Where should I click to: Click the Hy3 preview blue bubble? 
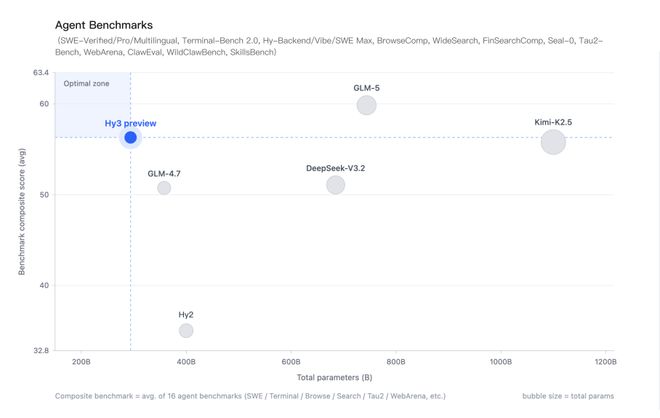click(x=130, y=137)
